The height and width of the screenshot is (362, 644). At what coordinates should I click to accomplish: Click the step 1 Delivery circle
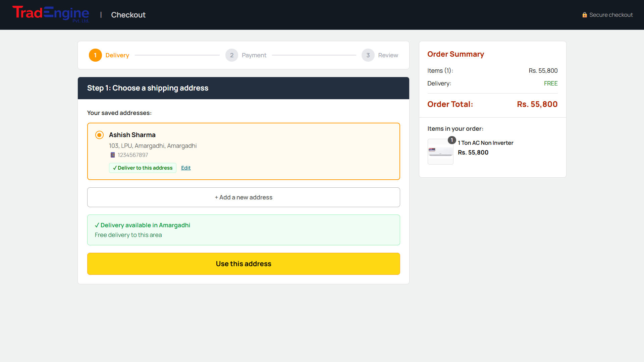pyautogui.click(x=95, y=55)
